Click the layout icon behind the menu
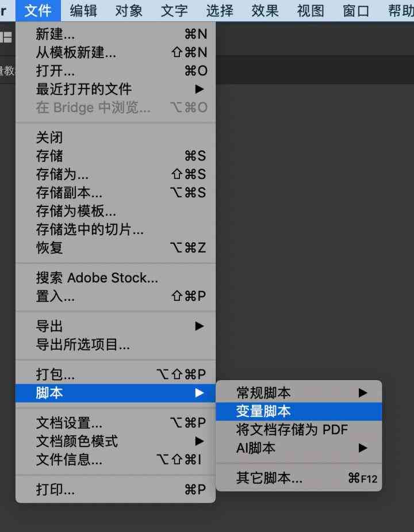The height and width of the screenshot is (532, 414). click(x=6, y=37)
